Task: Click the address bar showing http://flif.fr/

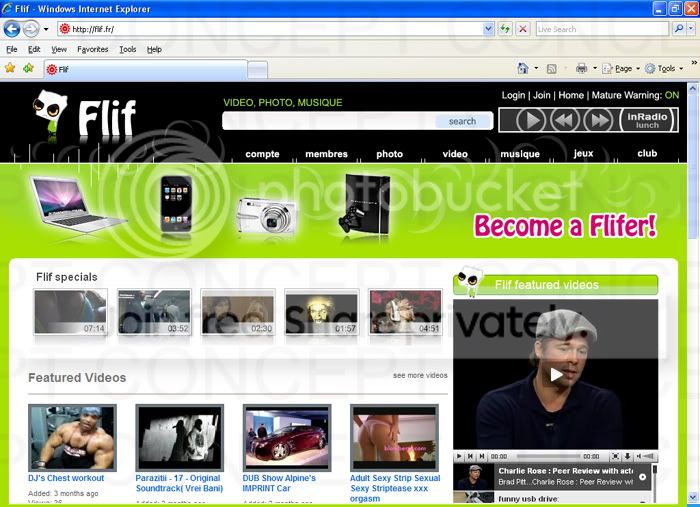Action: tap(270, 29)
